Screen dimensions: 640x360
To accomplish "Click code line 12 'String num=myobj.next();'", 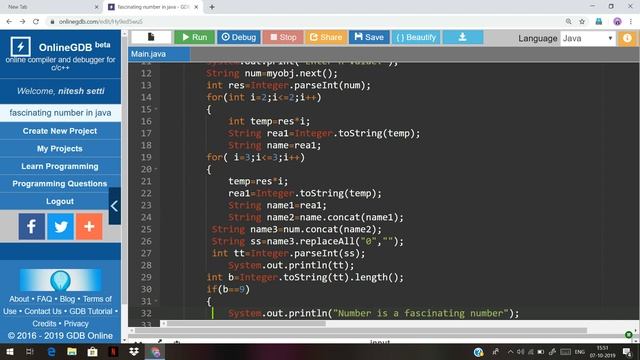I will click(x=272, y=73).
